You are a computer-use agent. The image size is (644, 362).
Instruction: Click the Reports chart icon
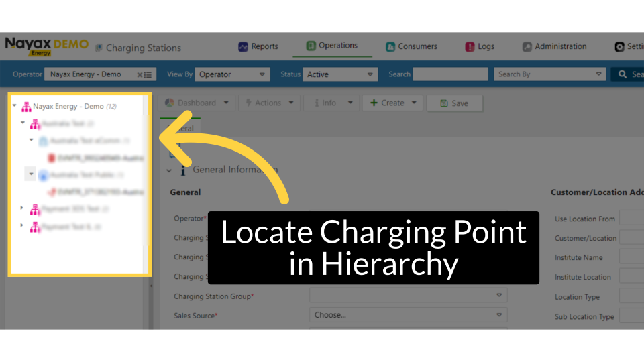point(243,46)
